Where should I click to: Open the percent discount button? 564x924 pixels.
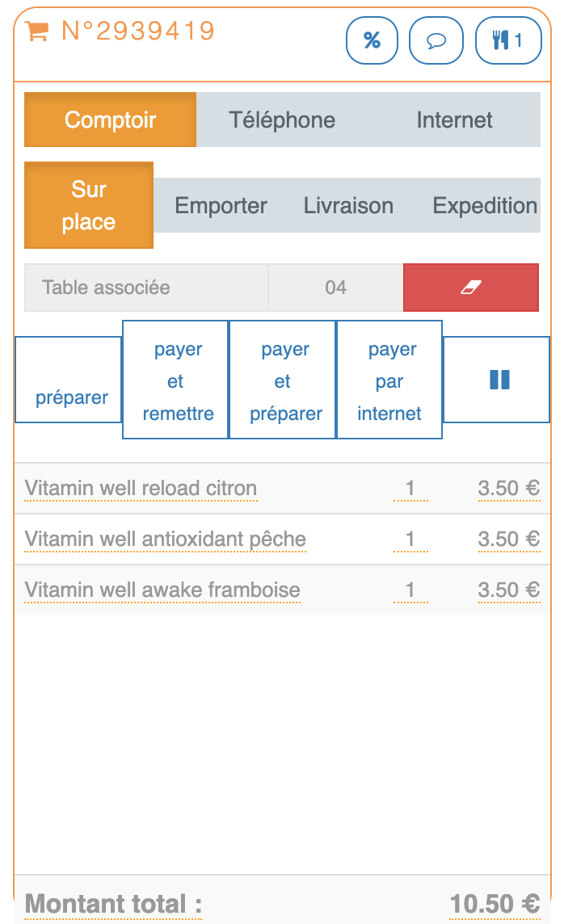pos(372,40)
